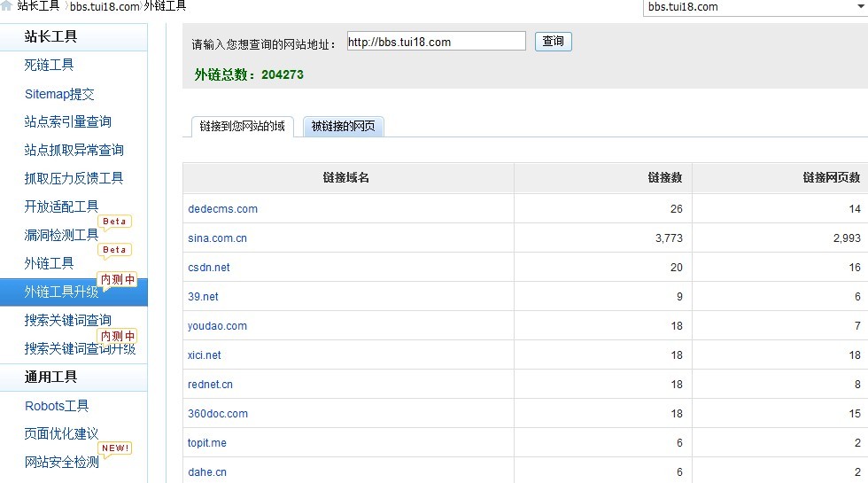Click the youdao.com domain link
Image resolution: width=868 pixels, height=483 pixels.
point(217,326)
